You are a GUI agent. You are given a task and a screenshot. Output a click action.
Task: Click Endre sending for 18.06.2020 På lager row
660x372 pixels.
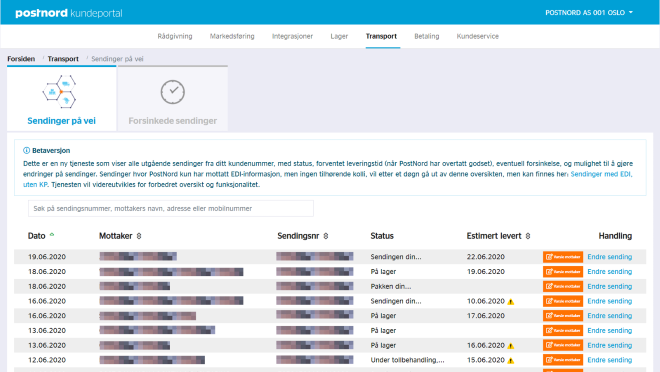coord(609,271)
